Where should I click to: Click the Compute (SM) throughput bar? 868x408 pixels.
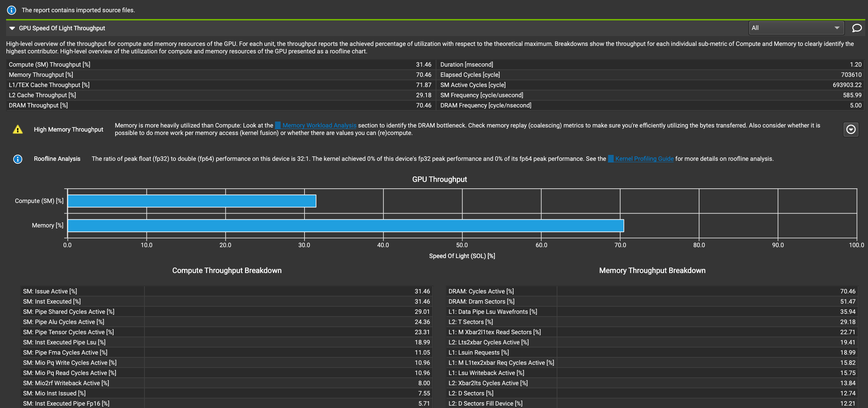192,201
